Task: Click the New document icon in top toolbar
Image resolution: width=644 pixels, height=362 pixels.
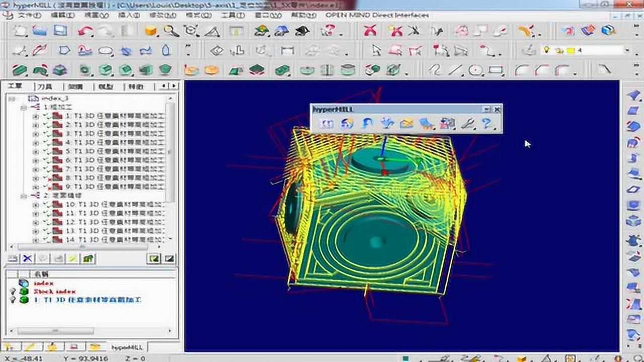Action: click(20, 31)
